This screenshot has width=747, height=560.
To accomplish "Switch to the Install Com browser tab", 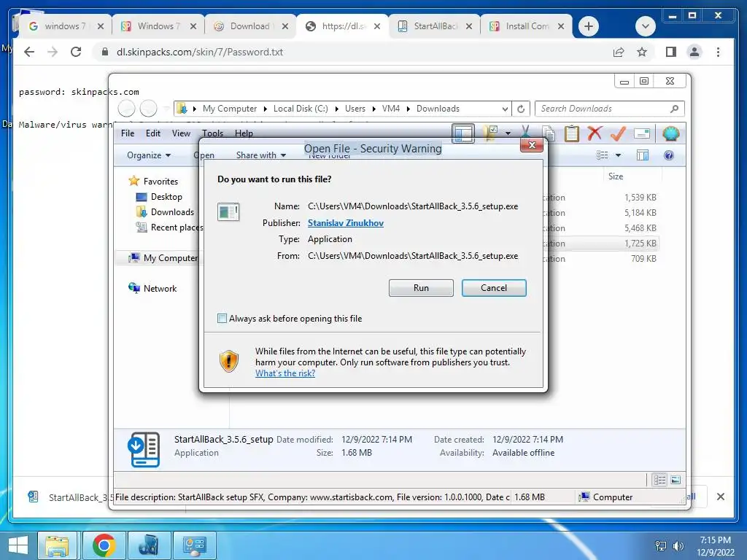I will pyautogui.click(x=527, y=26).
